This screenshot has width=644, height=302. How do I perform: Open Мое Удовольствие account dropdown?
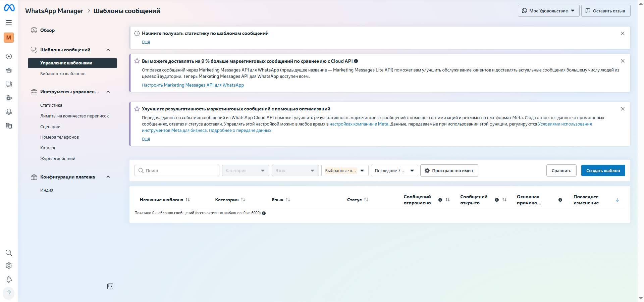pos(548,11)
